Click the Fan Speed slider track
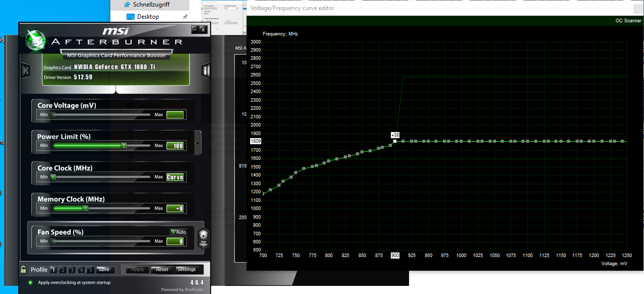 tap(101, 241)
